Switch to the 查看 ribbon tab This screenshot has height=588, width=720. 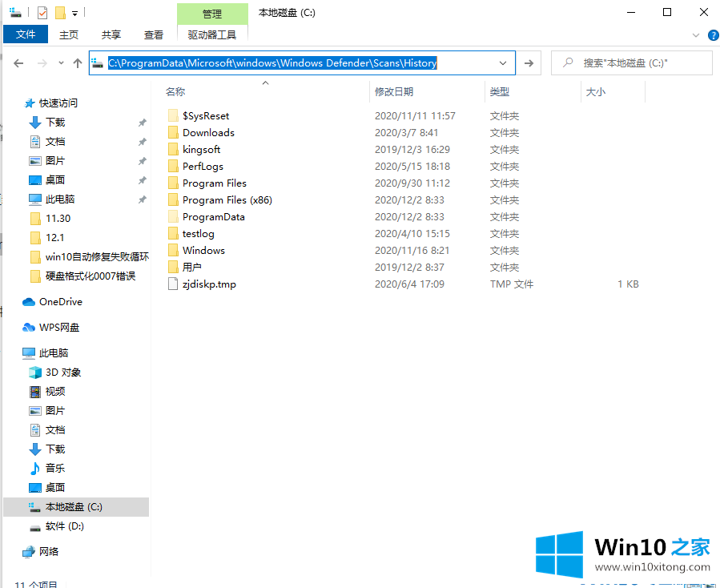[x=153, y=35]
